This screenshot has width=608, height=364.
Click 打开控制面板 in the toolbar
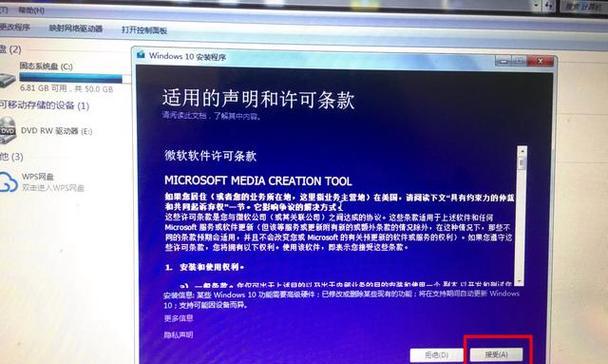[144, 30]
